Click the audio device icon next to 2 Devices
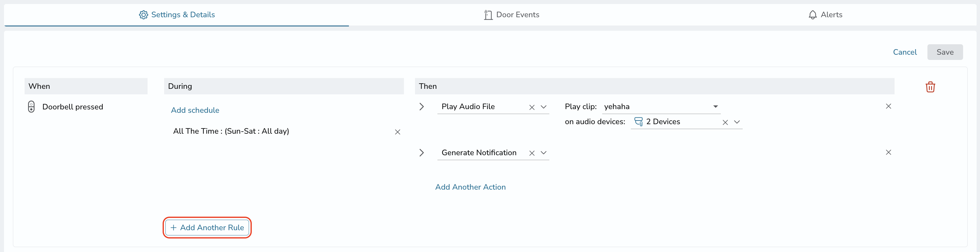 [639, 122]
